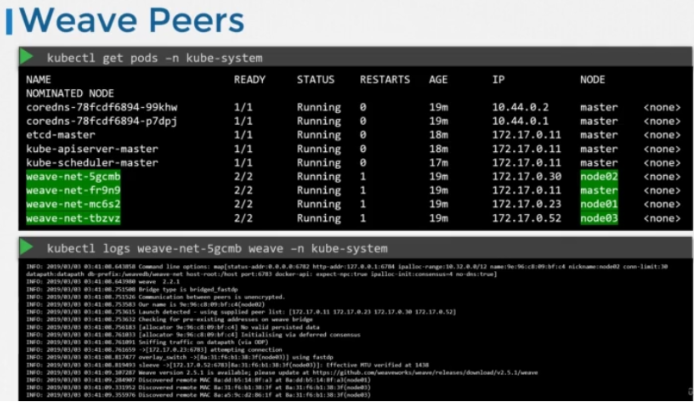The image size is (694, 402).
Task: Select the kube-scheduler-master pod name
Action: click(x=92, y=162)
